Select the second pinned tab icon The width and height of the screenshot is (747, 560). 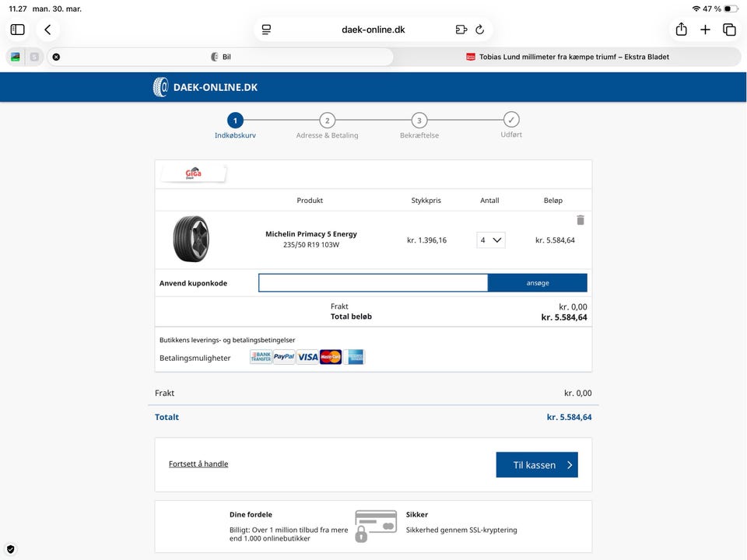pos(34,57)
